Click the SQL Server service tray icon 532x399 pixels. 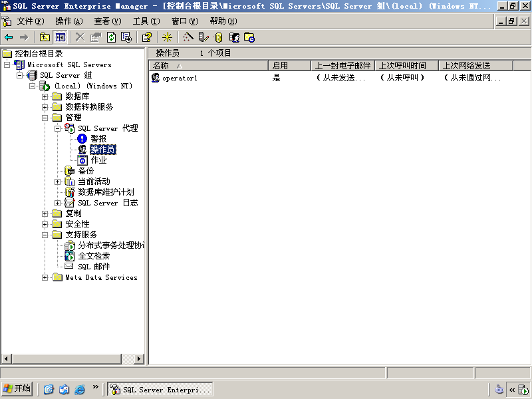[523, 390]
